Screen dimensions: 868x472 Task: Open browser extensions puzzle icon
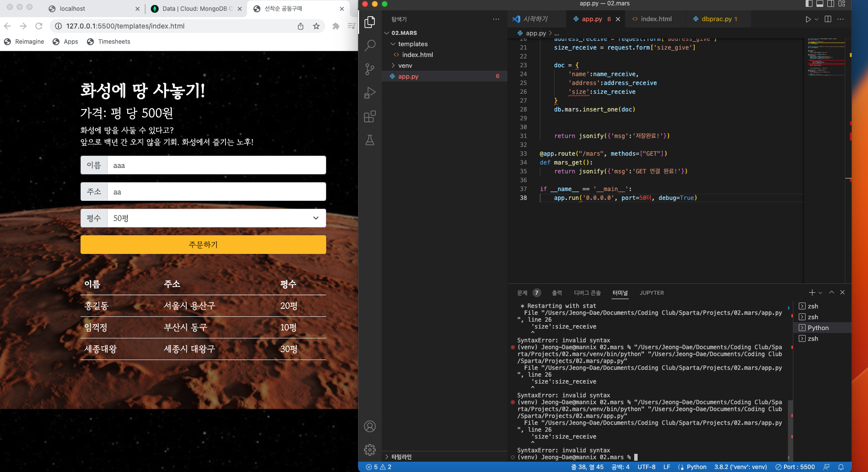tap(336, 26)
